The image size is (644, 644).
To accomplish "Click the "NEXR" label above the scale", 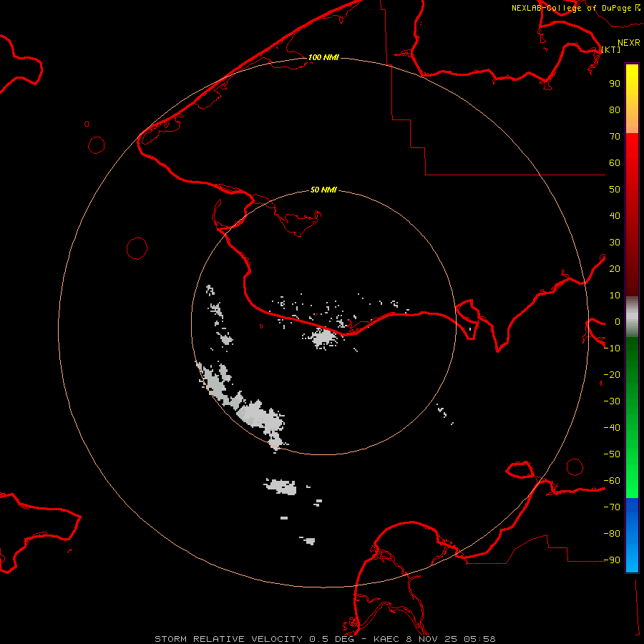I will 629,43.
